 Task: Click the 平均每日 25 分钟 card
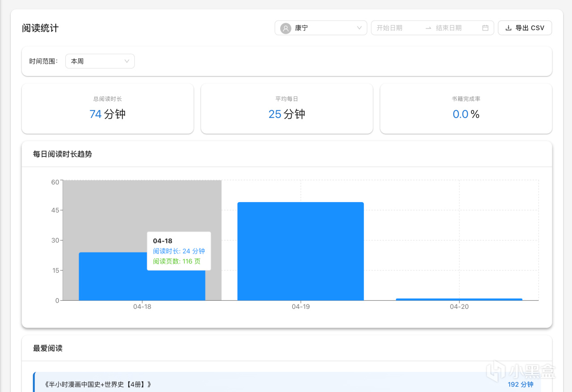(287, 109)
